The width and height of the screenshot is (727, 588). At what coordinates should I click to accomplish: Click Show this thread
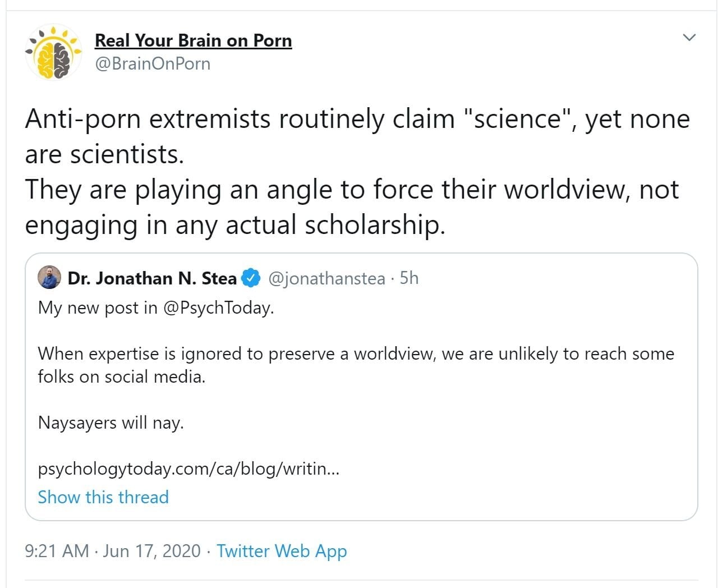[103, 497]
